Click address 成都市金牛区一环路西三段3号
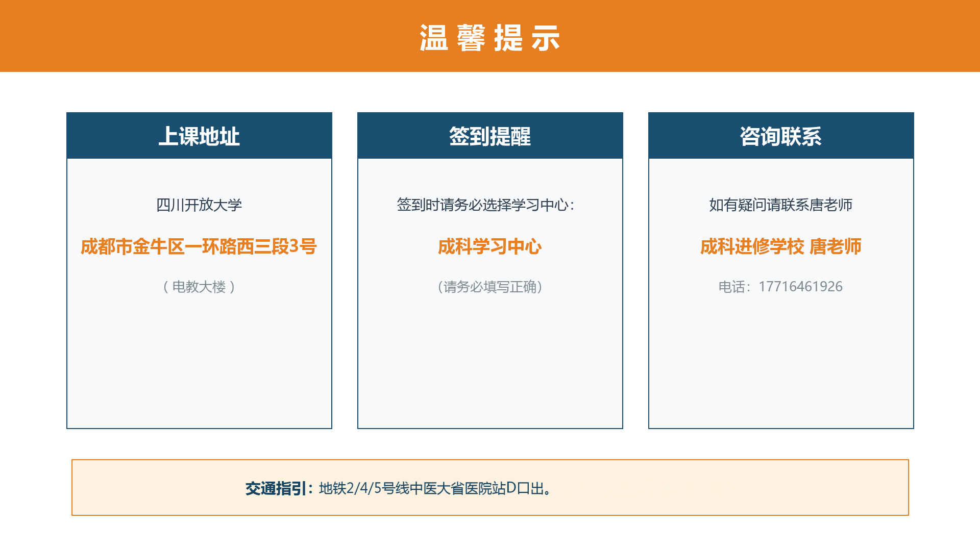 [199, 246]
